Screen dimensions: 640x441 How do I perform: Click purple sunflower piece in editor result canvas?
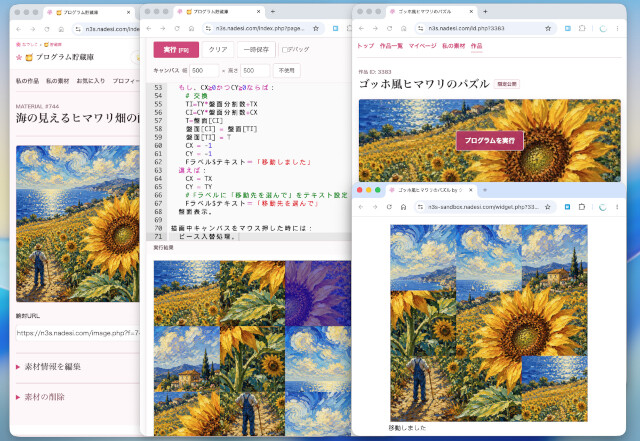pyautogui.click(x=318, y=294)
